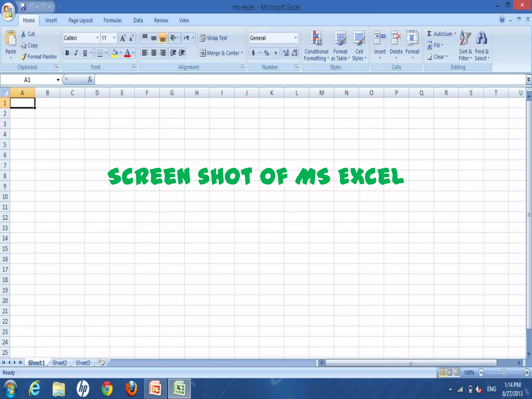Apply Comma Style format
This screenshot has width=532, height=399.
[275, 53]
